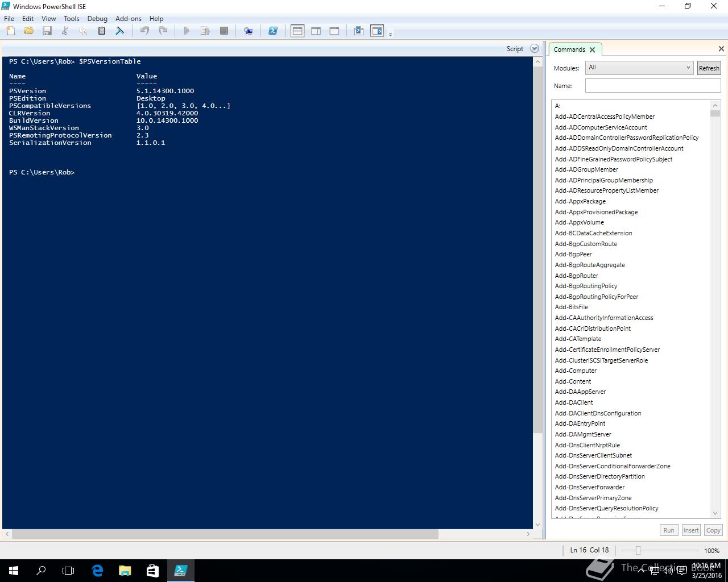Adjust the zoom slider in the status bar

tap(638, 550)
